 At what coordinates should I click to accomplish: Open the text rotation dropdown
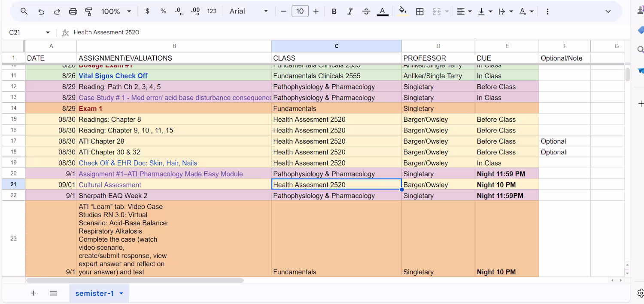click(526, 12)
